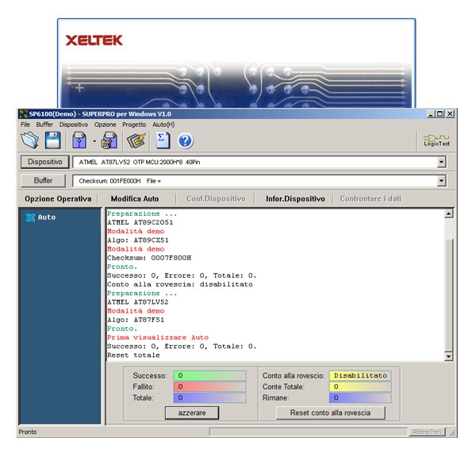Open the Buffer menu
The width and height of the screenshot is (476, 476).
(44, 125)
